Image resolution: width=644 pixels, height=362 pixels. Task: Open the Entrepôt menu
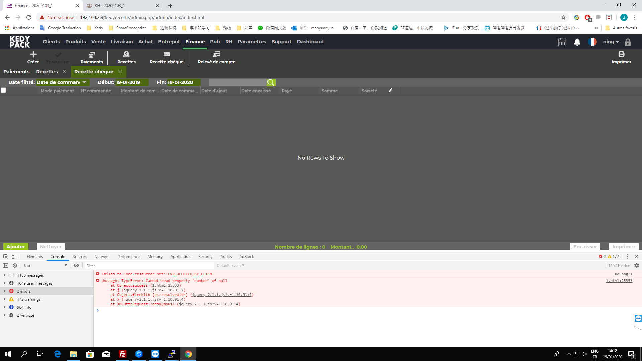tap(170, 42)
